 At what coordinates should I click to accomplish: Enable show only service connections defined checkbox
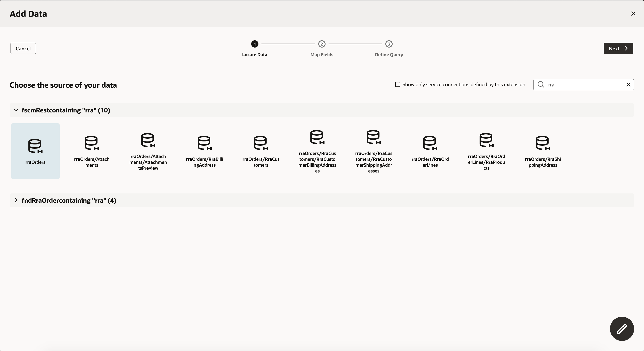pos(397,84)
